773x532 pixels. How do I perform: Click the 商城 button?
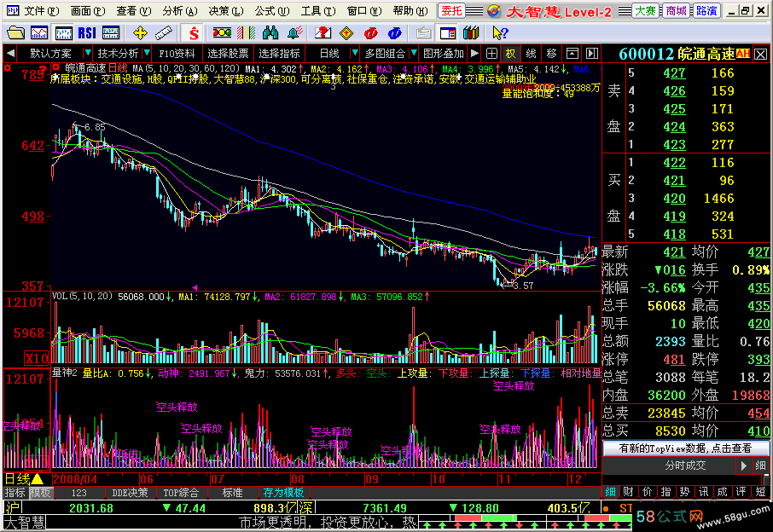tap(676, 11)
